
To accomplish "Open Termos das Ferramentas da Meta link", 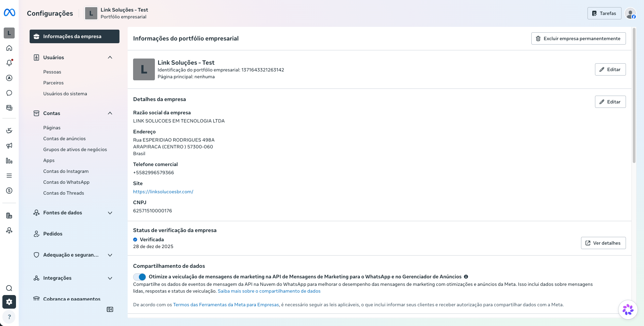I will [x=226, y=305].
